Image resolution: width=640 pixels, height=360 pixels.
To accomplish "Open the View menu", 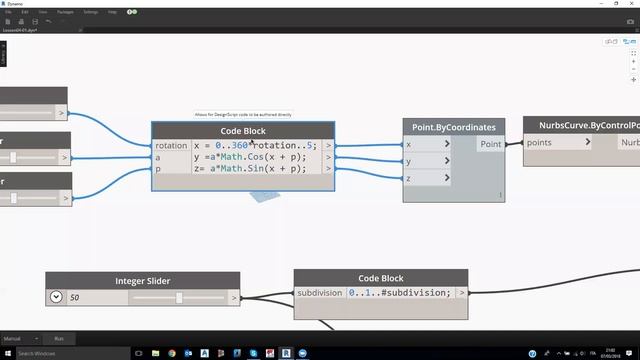I will pyautogui.click(x=43, y=12).
